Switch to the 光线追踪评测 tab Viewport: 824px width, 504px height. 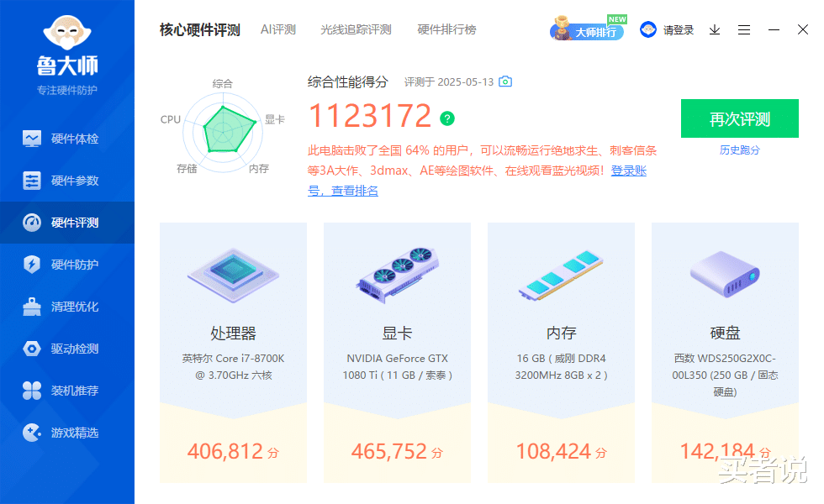356,29
